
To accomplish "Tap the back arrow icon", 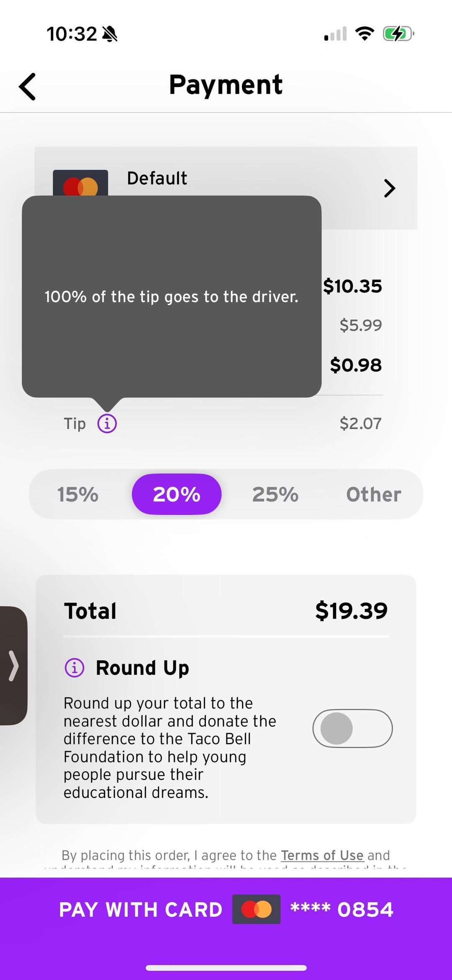I will pyautogui.click(x=28, y=87).
